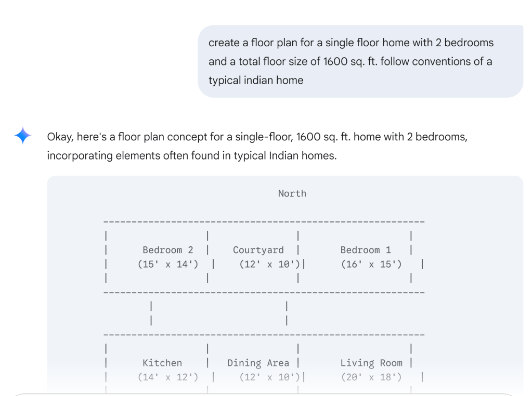Click "1600 sq. ft." in the user prompt
Screen dimensions: 532x396
point(352,61)
